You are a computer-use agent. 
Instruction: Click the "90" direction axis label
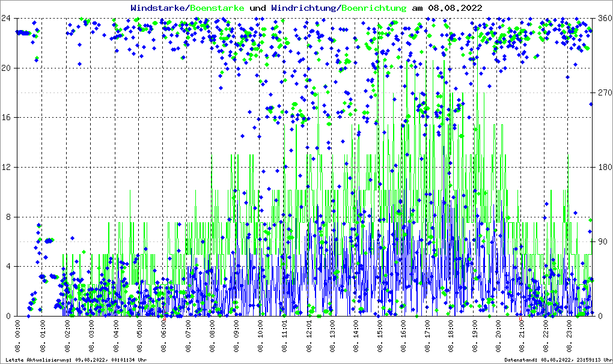coord(601,242)
